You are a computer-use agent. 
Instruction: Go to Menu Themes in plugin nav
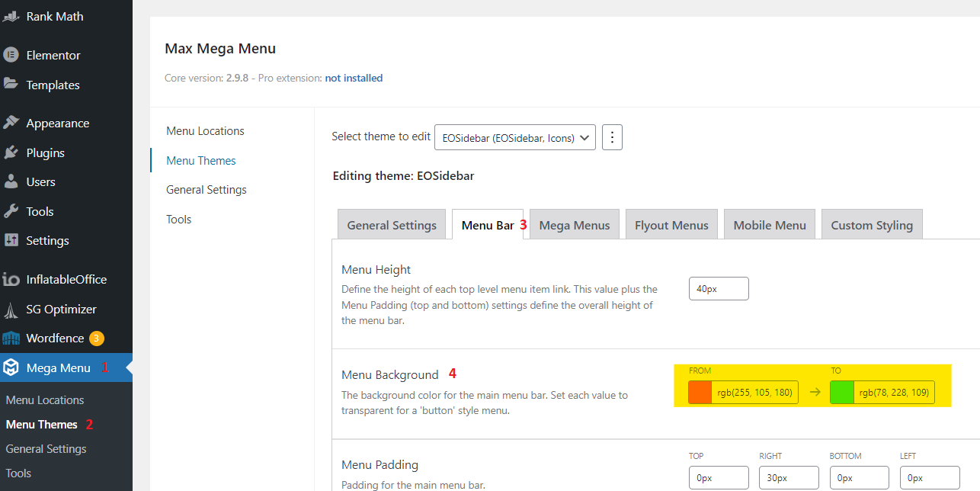[201, 160]
